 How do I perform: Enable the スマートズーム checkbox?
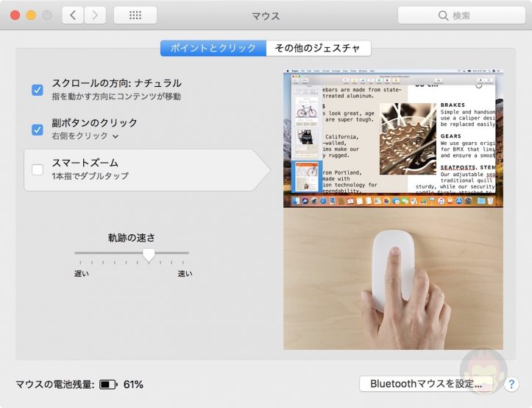point(38,170)
